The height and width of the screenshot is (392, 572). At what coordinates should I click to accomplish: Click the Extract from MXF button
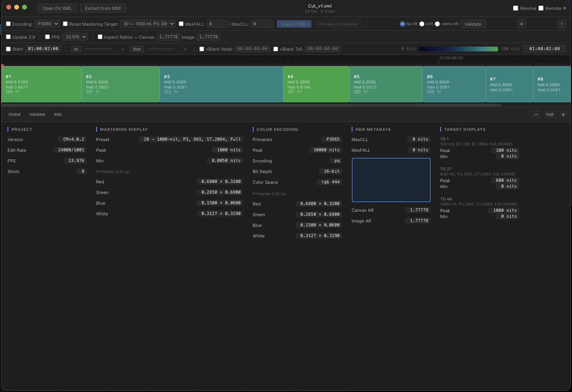103,8
